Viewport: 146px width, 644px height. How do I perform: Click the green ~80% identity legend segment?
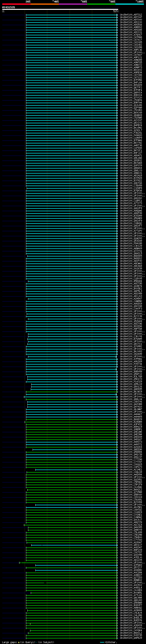pyautogui.click(x=101, y=4)
